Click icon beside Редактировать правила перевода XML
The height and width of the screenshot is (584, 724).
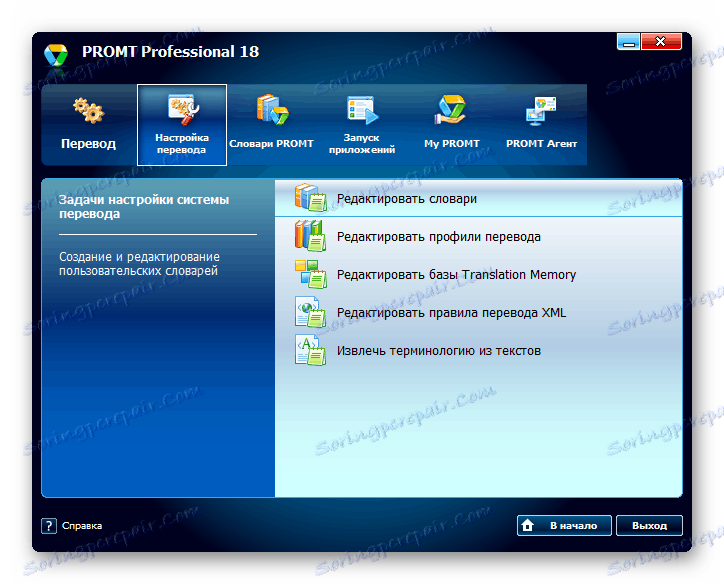[x=311, y=312]
